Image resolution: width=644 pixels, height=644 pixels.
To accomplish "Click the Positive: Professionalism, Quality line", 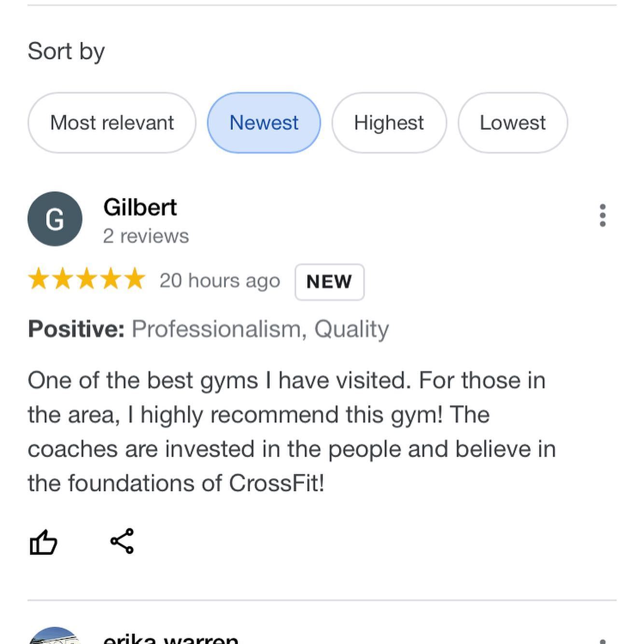I will tap(208, 329).
